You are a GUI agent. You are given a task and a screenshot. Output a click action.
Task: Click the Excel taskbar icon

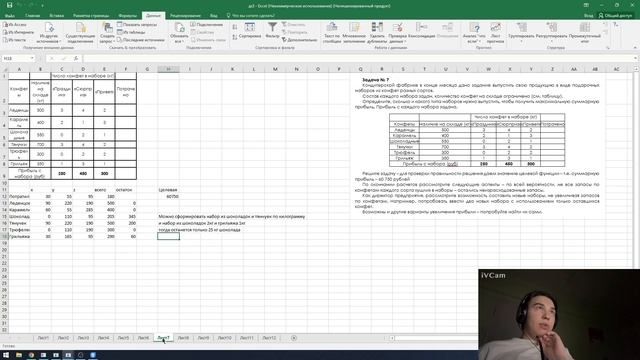(x=68, y=355)
